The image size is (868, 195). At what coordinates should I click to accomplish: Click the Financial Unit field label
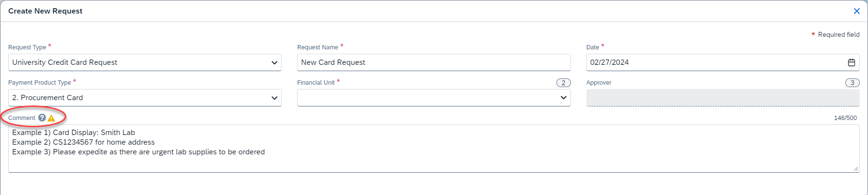tap(316, 83)
